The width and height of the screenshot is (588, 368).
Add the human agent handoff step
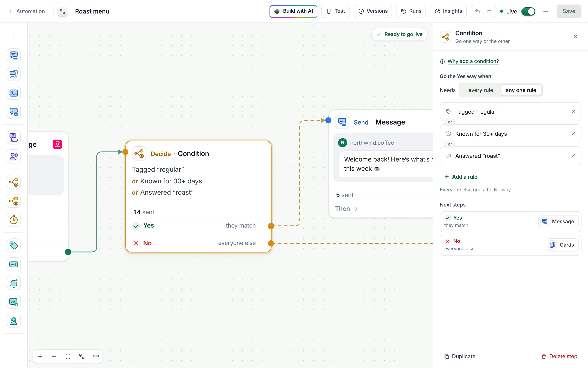(x=14, y=321)
